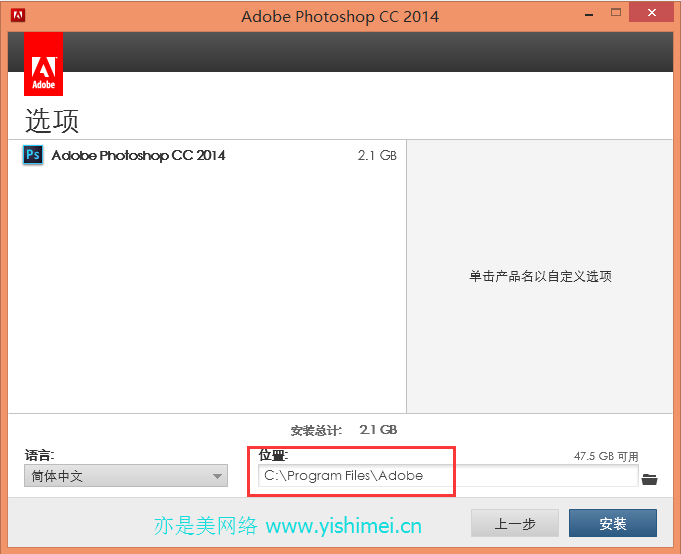
Task: Open the folder browse icon beside the location field
Action: [649, 479]
